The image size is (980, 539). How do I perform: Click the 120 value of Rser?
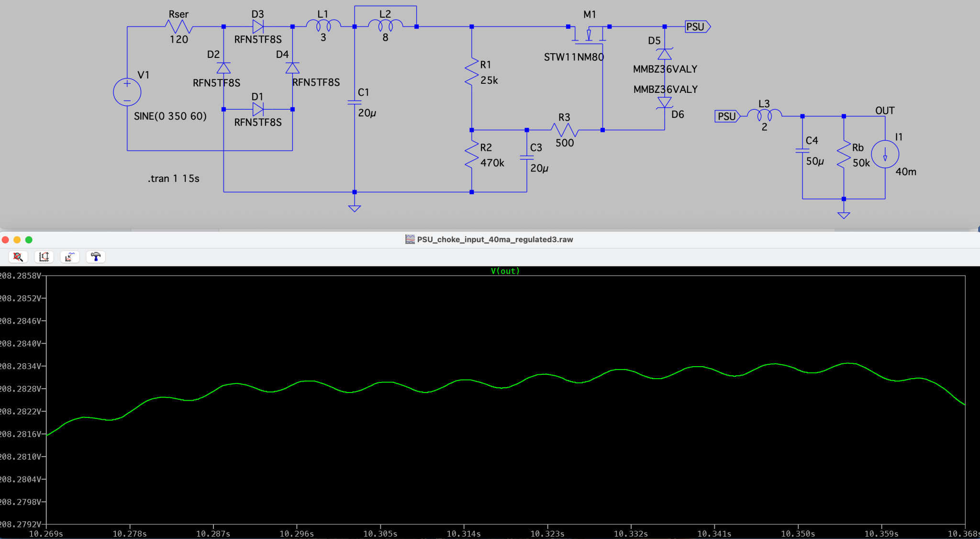[x=179, y=40]
